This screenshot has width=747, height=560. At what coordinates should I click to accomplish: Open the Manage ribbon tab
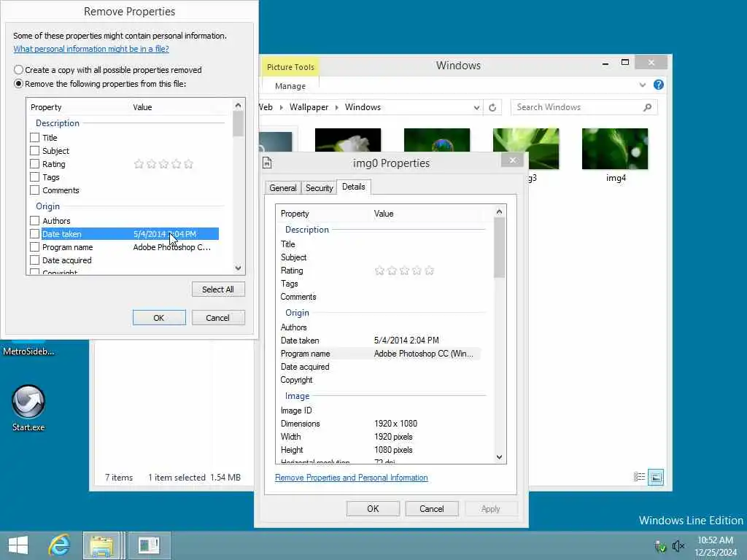(290, 86)
